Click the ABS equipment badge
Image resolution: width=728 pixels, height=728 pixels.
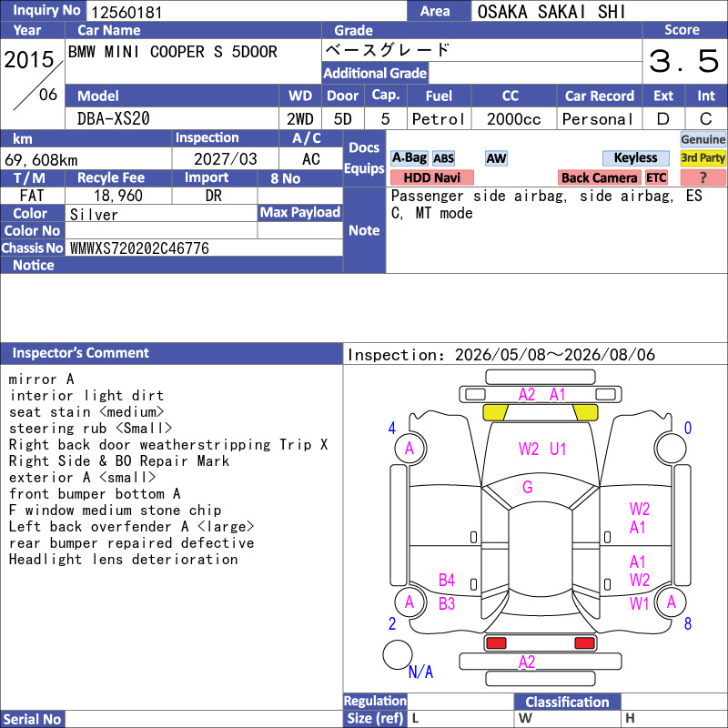[443, 158]
